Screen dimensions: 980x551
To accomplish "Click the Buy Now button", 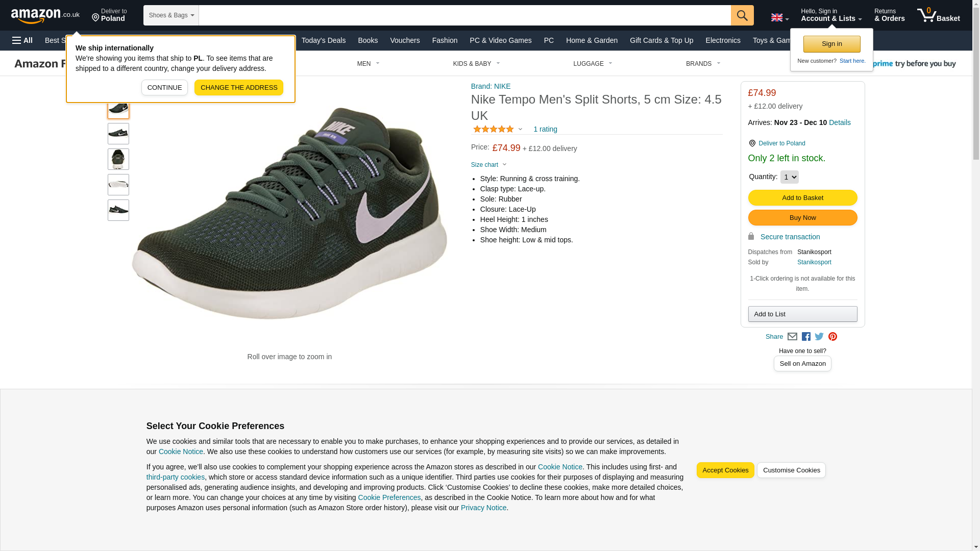I will click(x=802, y=218).
